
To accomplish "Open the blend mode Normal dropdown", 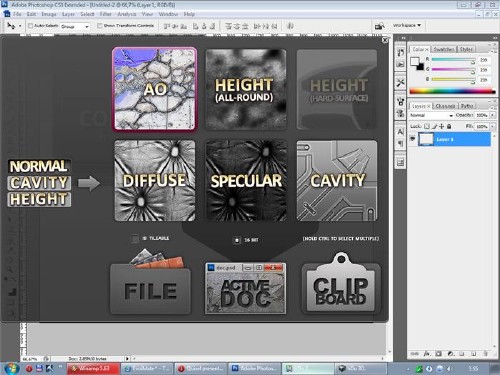I will tap(431, 115).
